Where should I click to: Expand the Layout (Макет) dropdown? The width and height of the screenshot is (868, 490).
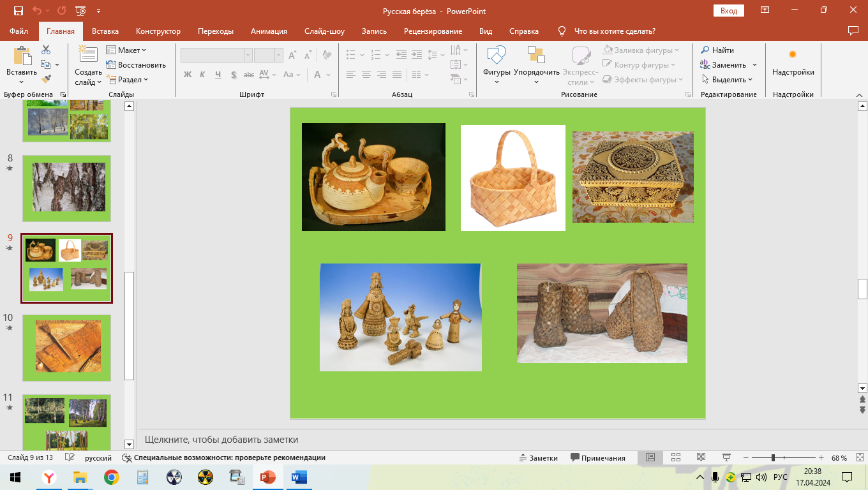click(126, 50)
